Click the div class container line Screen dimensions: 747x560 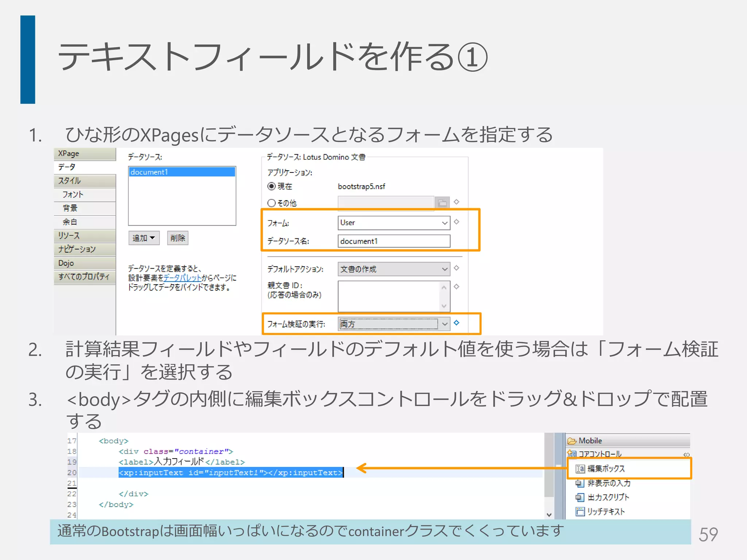click(176, 452)
